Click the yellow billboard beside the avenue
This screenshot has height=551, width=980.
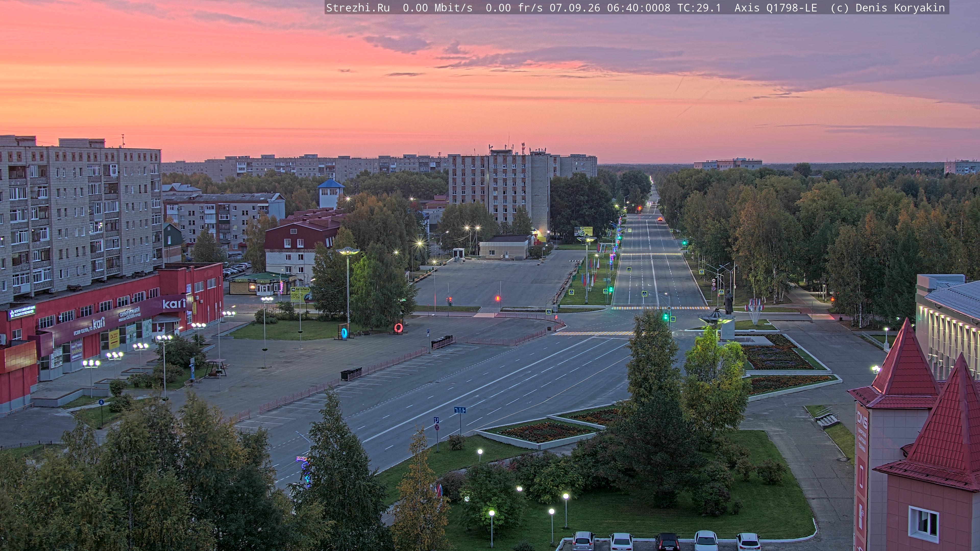pos(583,230)
